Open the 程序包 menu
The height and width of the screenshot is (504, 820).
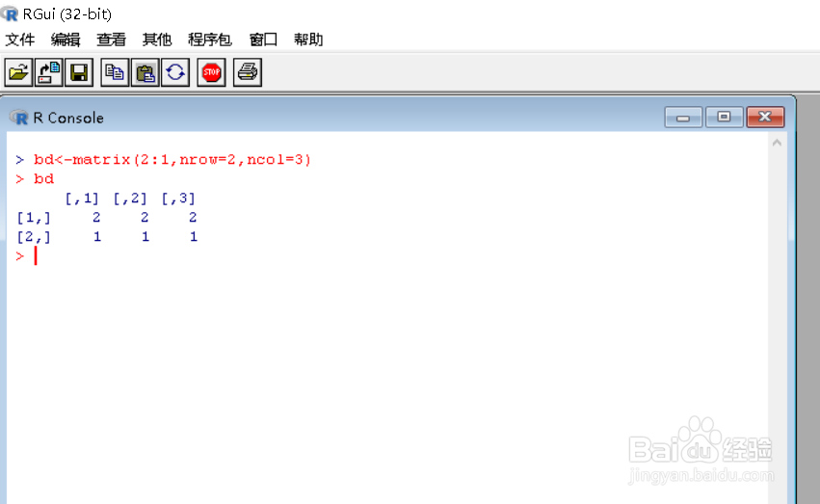point(210,40)
